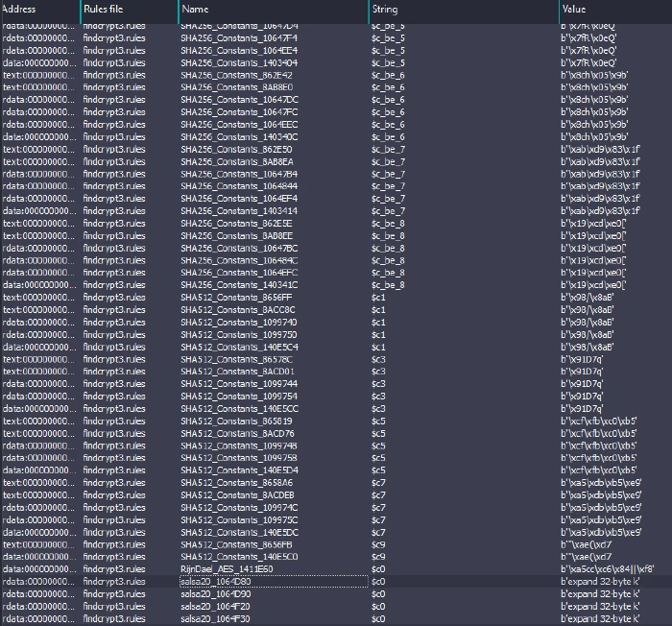Select row SHA256_Constants_106484C

336,261
